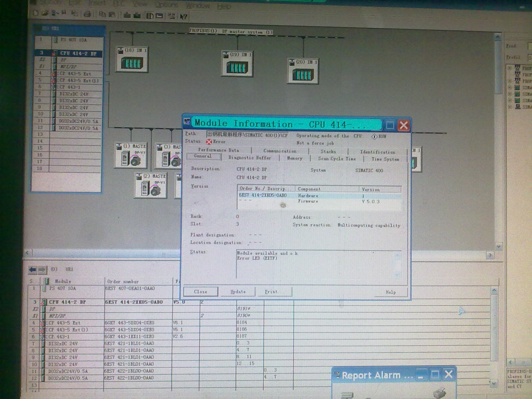
Task: Click the Download to Module toolbar icon
Action: 127,15
